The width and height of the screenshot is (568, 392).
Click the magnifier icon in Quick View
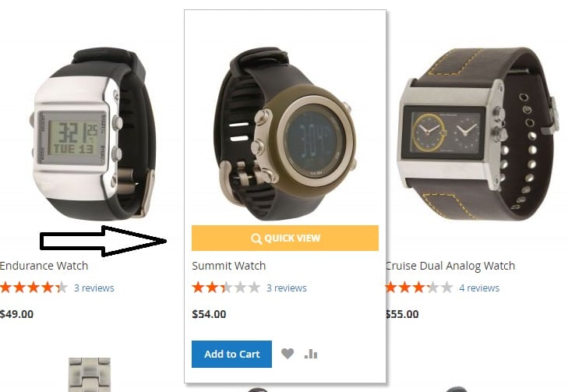256,238
